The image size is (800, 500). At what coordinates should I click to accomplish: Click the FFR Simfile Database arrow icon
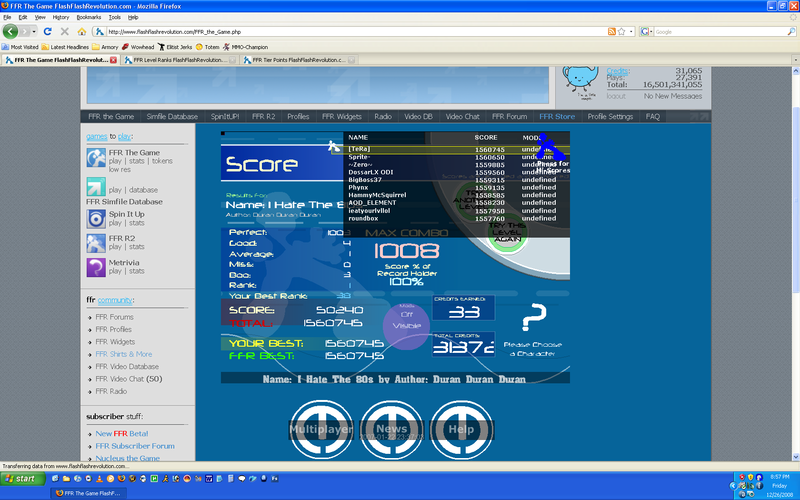tap(96, 187)
